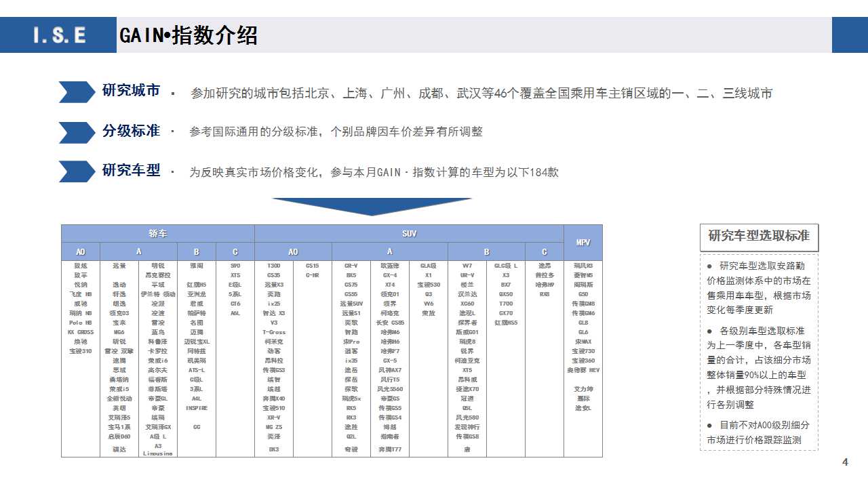This screenshot has height=488, width=868.
Task: Select the A6L cell
Action: click(x=235, y=314)
